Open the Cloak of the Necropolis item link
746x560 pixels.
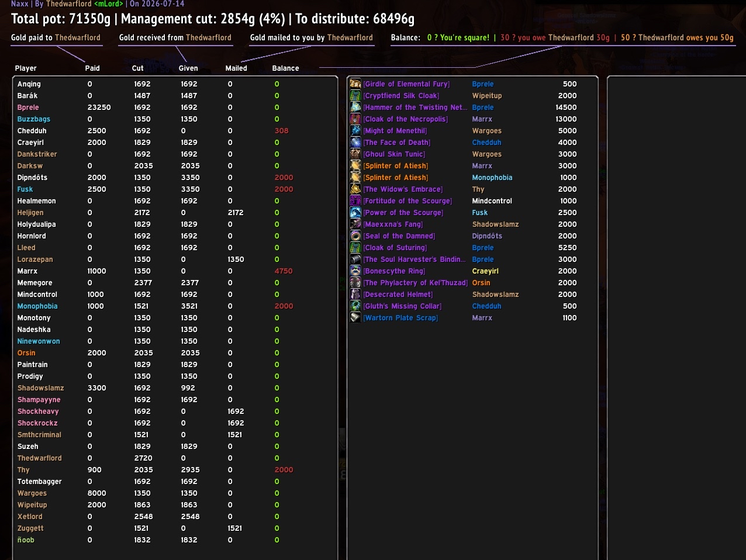406,119
